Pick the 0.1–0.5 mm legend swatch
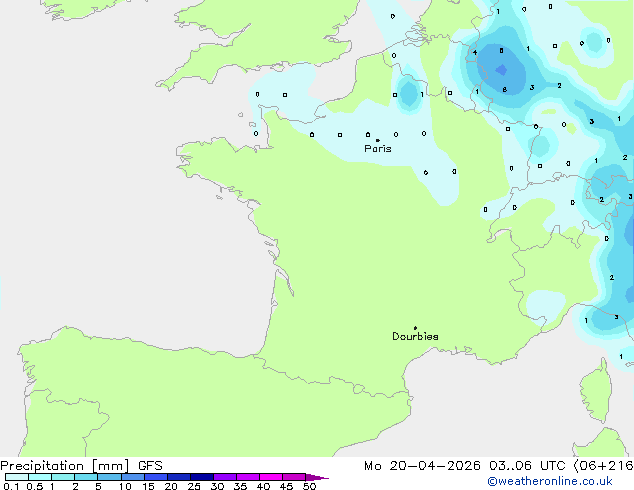Image resolution: width=634 pixels, height=490 pixels. [17, 477]
